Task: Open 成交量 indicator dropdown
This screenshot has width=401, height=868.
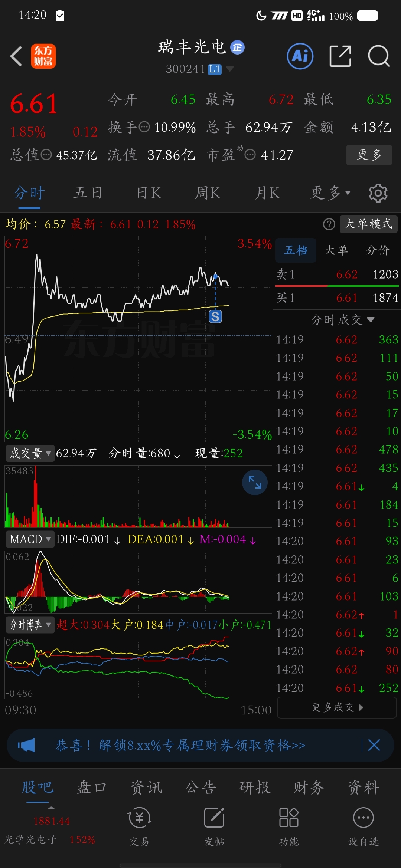Action: (30, 453)
